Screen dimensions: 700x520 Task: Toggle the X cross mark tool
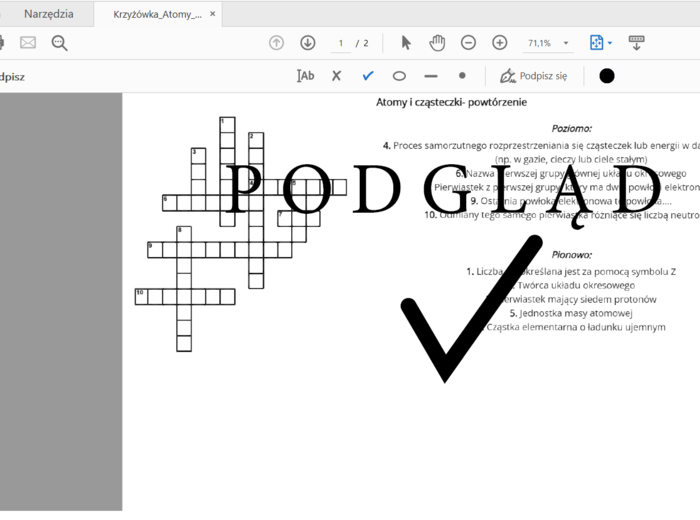pos(336,75)
